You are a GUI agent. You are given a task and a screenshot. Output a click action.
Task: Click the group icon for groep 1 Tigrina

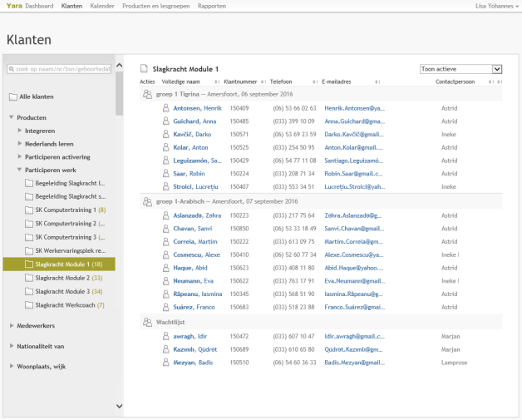147,95
